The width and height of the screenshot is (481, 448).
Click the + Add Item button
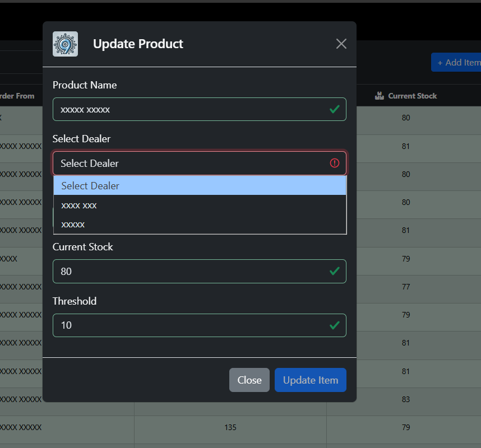pyautogui.click(x=457, y=62)
